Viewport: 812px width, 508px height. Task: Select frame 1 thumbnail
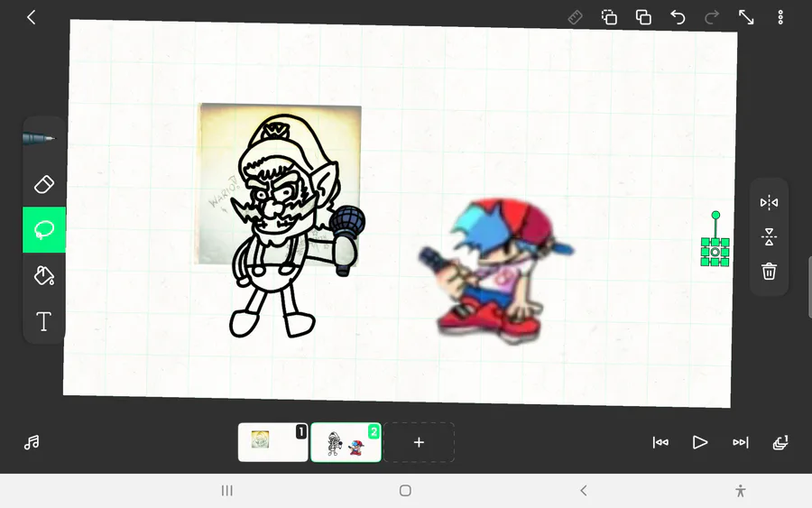(x=272, y=442)
